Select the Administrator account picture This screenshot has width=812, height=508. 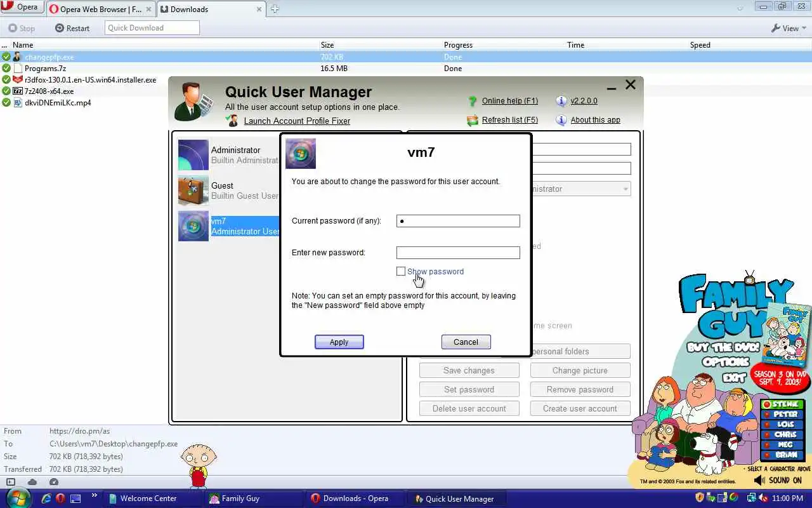tap(193, 155)
